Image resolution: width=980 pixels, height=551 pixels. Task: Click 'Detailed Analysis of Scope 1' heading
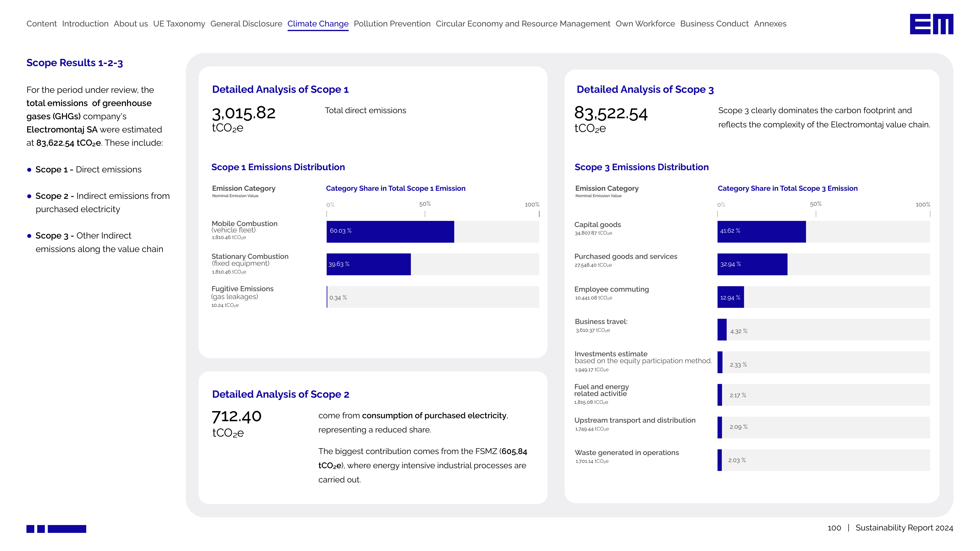[280, 89]
